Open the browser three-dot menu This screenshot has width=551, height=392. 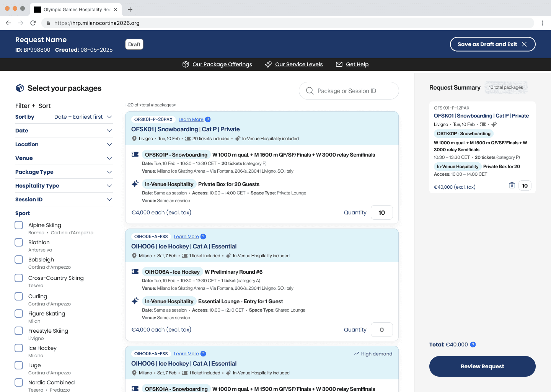[x=543, y=23]
